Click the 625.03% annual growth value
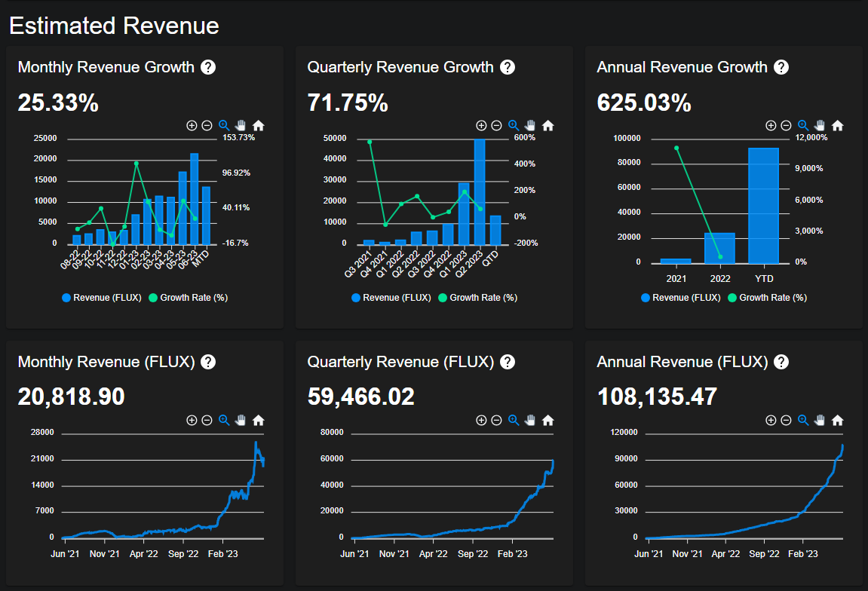The width and height of the screenshot is (868, 591). (x=644, y=103)
